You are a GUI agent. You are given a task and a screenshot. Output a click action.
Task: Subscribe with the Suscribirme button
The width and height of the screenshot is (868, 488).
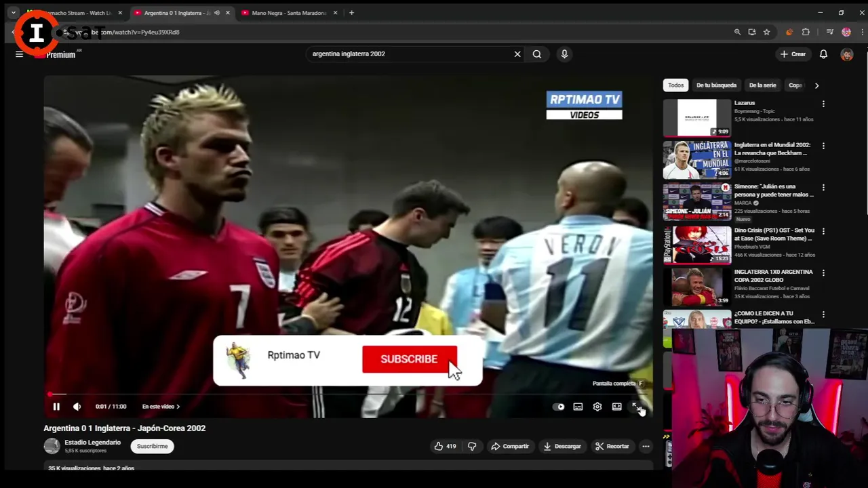[152, 446]
